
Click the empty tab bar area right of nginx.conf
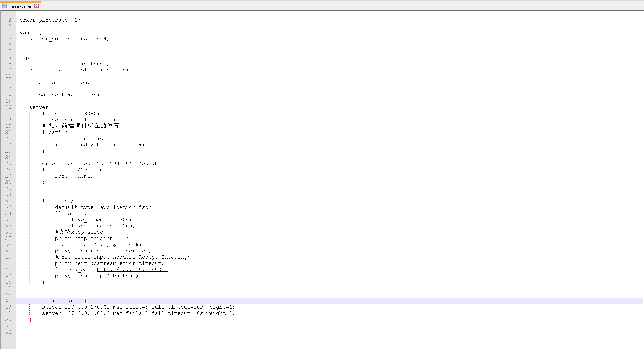(x=325, y=5)
